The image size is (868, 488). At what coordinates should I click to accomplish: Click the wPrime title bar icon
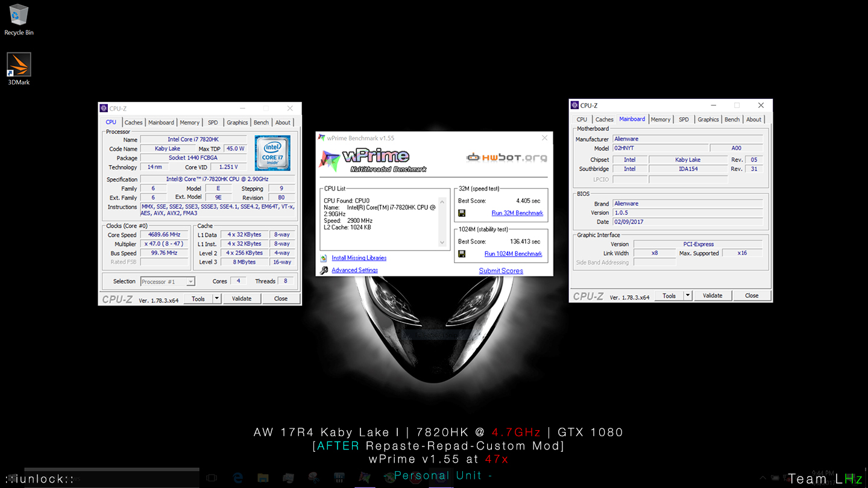pos(322,138)
